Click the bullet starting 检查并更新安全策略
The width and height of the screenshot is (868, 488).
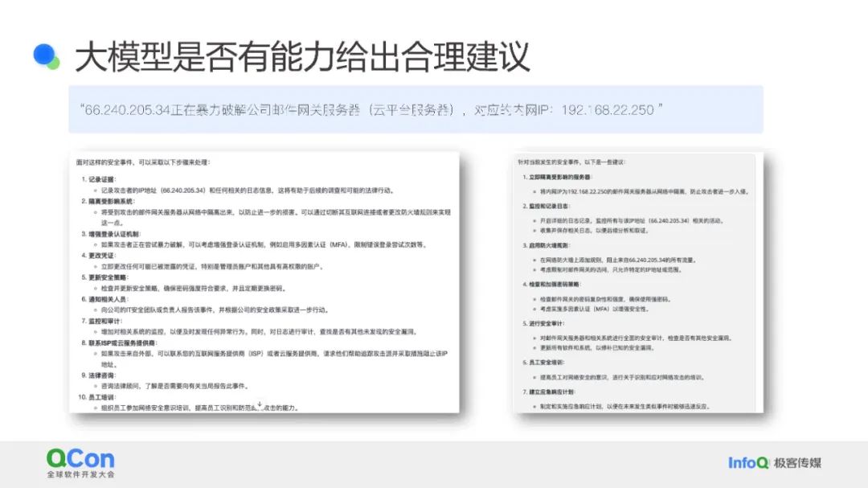click(x=193, y=288)
